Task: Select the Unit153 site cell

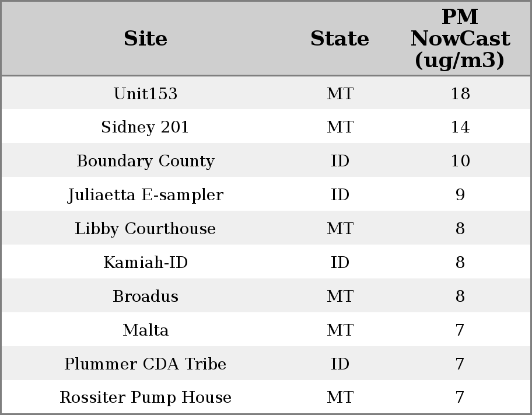Action: [145, 93]
